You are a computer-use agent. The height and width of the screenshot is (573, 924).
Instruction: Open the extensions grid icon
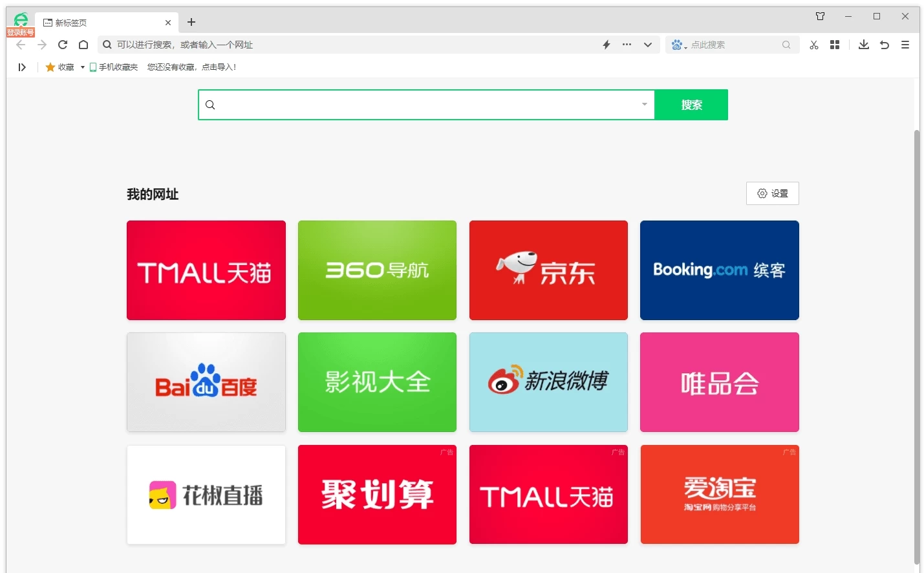tap(835, 45)
